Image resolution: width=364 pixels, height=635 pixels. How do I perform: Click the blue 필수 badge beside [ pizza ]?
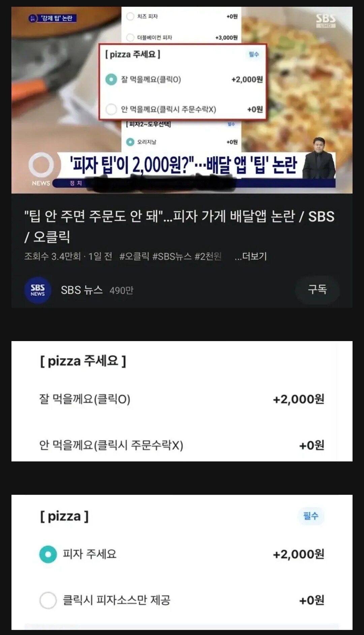(x=311, y=516)
